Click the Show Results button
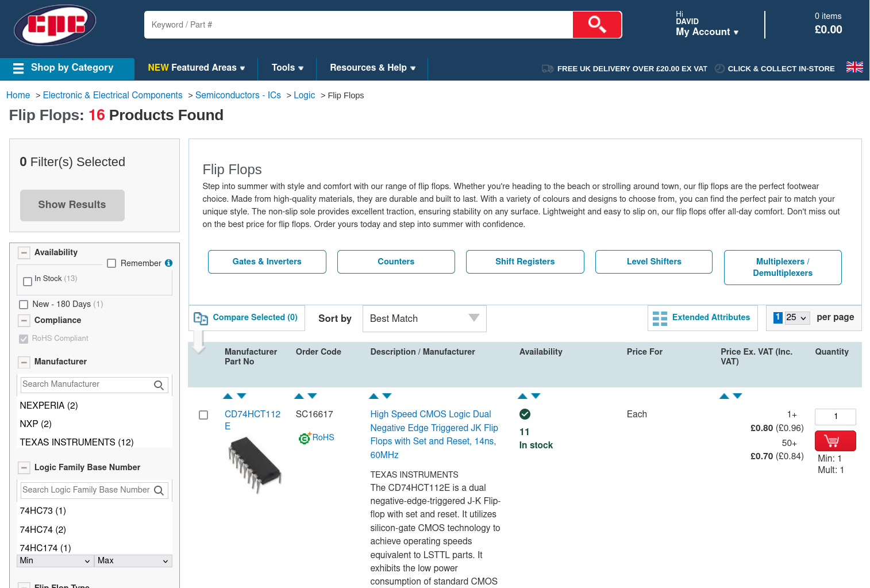Viewport: 870px width, 588px height. pyautogui.click(x=72, y=205)
